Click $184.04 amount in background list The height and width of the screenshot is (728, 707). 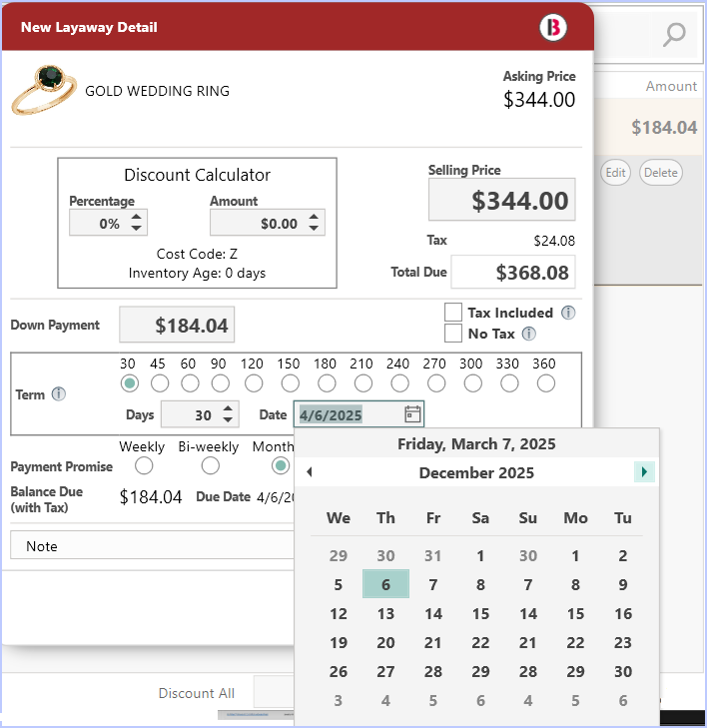(664, 127)
